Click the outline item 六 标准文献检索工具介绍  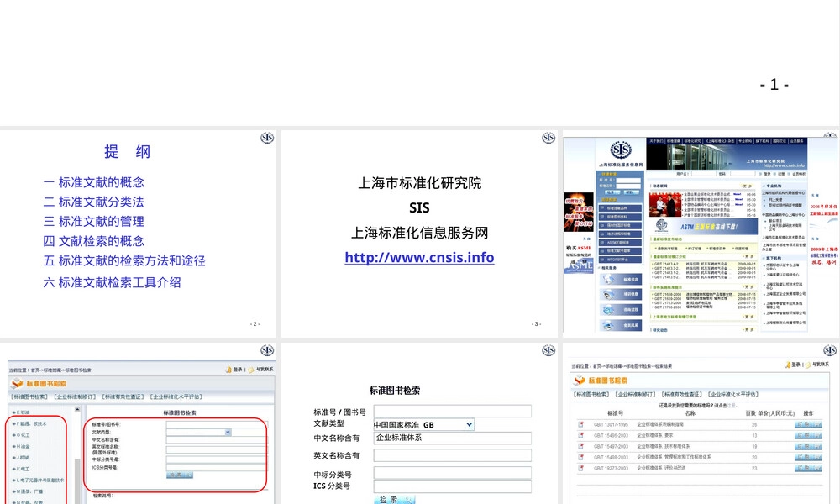[x=112, y=282]
